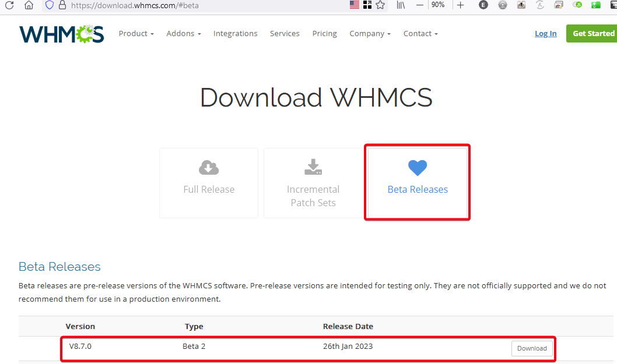Switch to Incremental Patch Sets tab label
This screenshot has width=617, height=364.
[x=313, y=196]
